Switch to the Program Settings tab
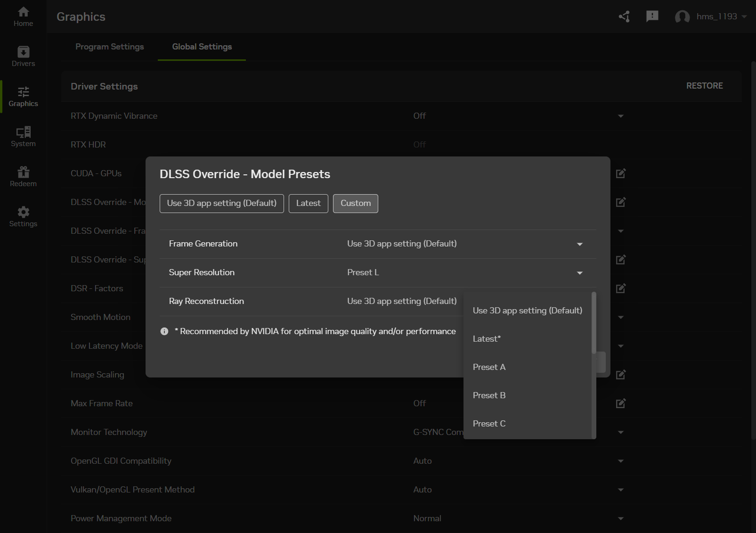Viewport: 756px width, 533px height. (x=110, y=47)
